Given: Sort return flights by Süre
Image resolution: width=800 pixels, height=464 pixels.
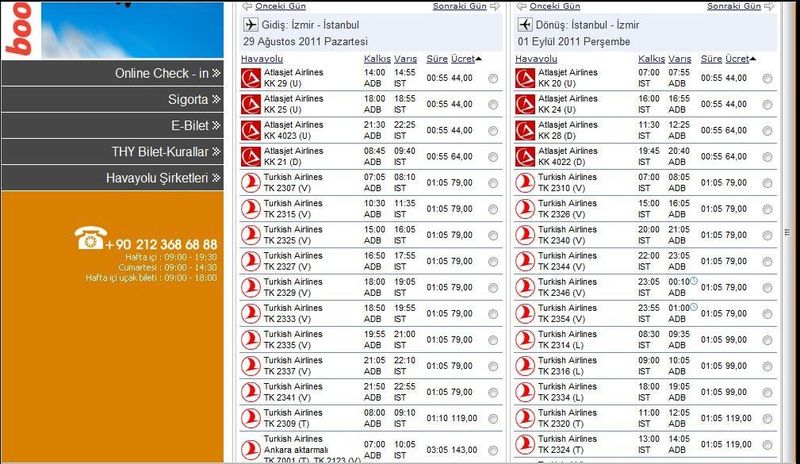Looking at the screenshot, I should tap(712, 59).
